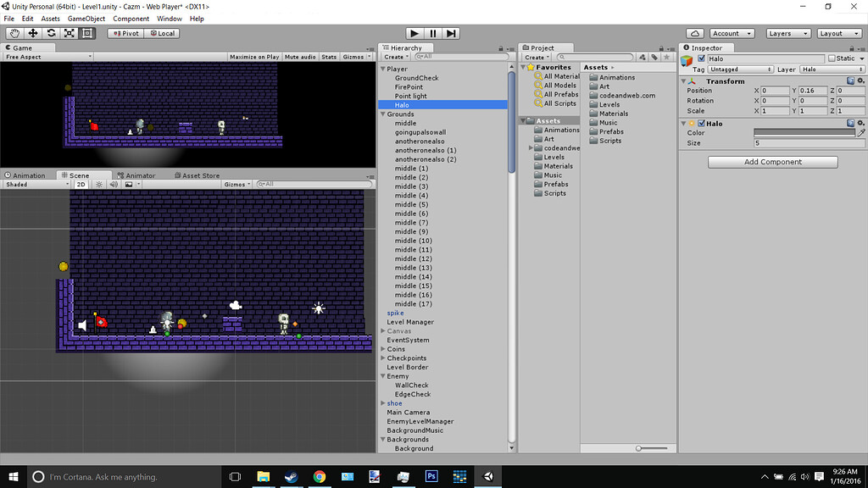Screen dimensions: 868x488
Task: Open the Layout dropdown
Action: pyautogui.click(x=839, y=32)
